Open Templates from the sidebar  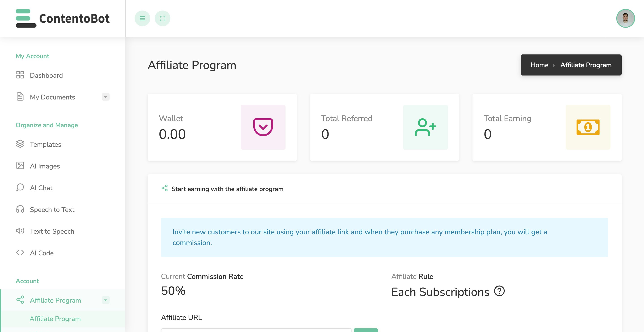click(x=45, y=144)
